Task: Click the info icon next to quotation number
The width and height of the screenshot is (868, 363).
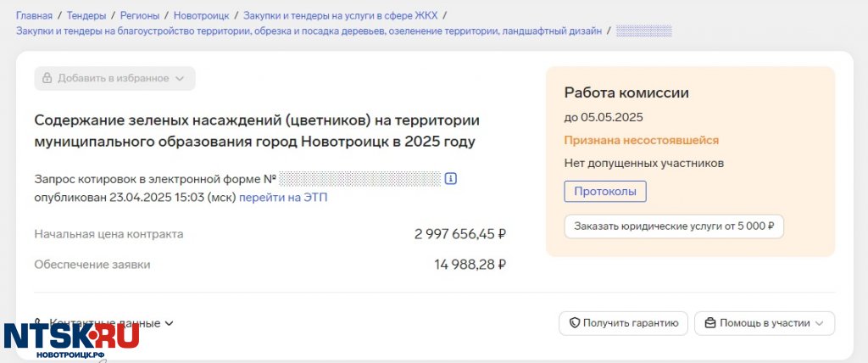Action: (451, 179)
